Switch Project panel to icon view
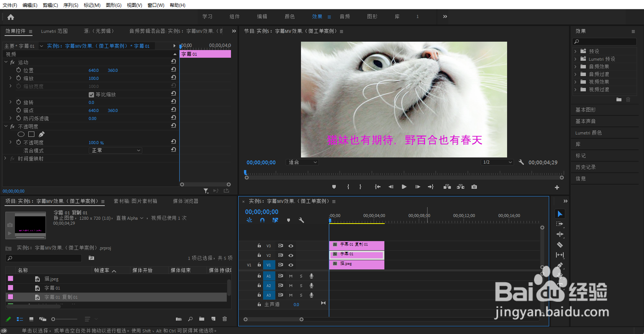This screenshot has width=644, height=334. pos(31,319)
